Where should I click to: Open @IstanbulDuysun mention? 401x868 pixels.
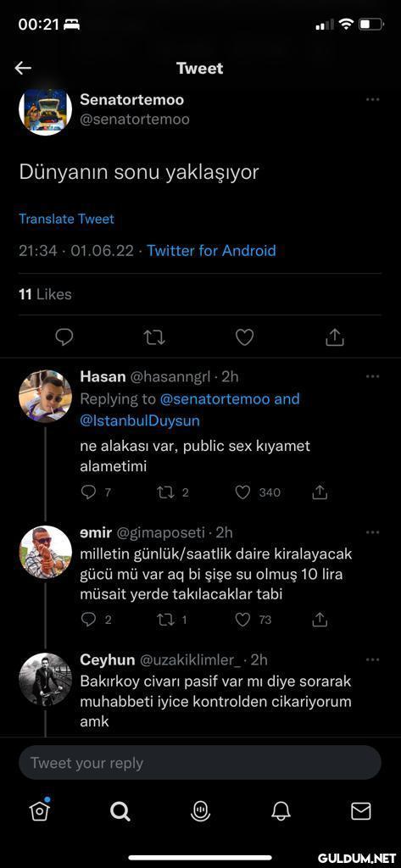(140, 420)
